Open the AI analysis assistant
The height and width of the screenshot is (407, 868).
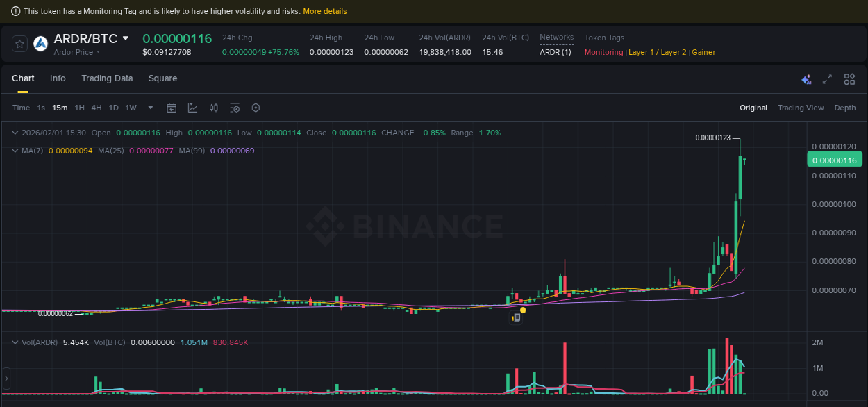[806, 79]
